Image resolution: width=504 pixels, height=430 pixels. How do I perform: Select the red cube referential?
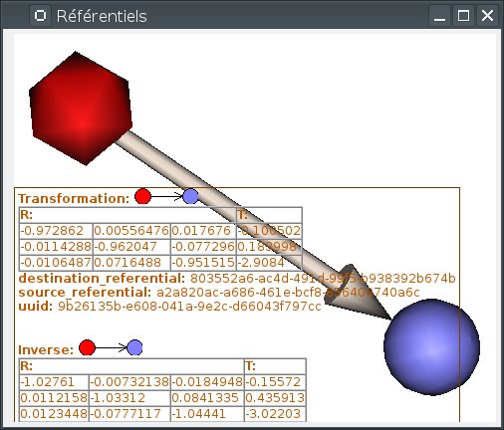coord(81,108)
